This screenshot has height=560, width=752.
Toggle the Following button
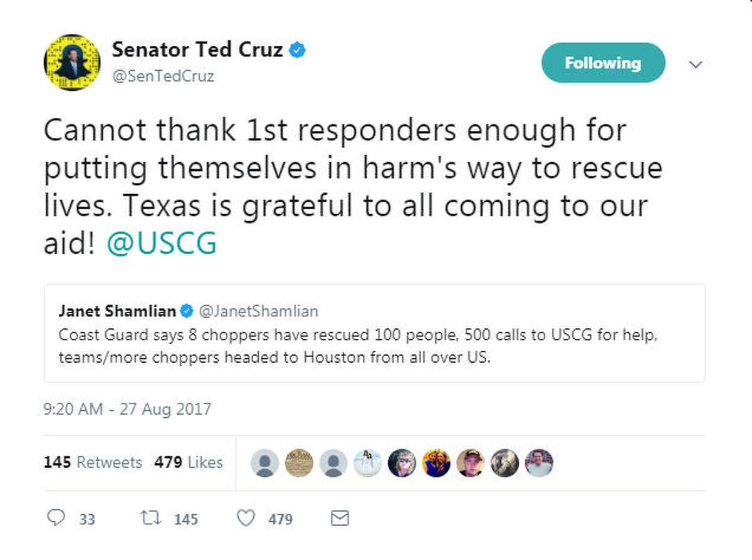click(x=603, y=63)
